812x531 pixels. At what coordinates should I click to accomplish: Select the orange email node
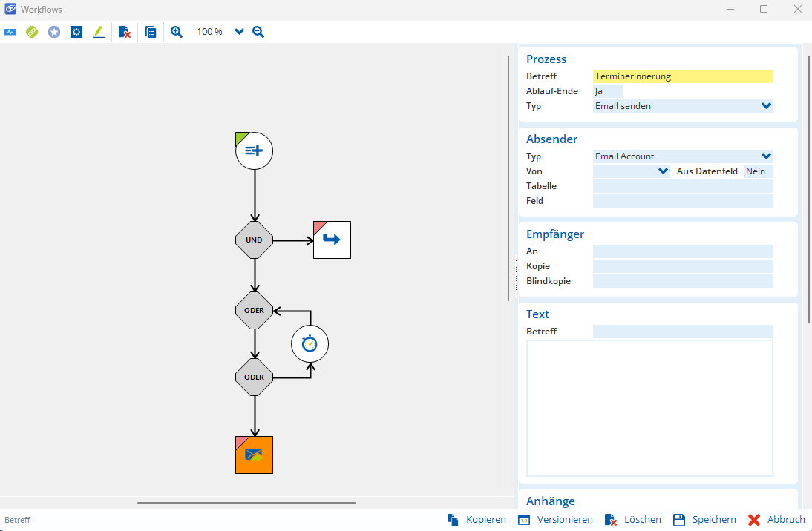click(x=254, y=455)
